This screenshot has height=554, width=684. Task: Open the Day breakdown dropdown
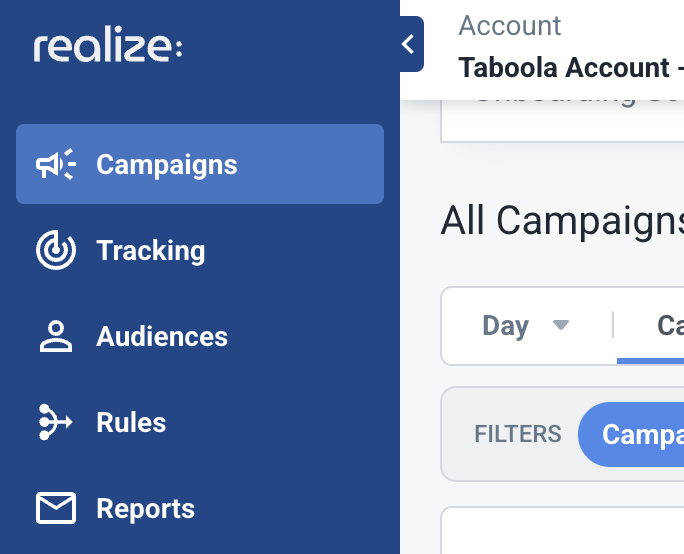(526, 325)
